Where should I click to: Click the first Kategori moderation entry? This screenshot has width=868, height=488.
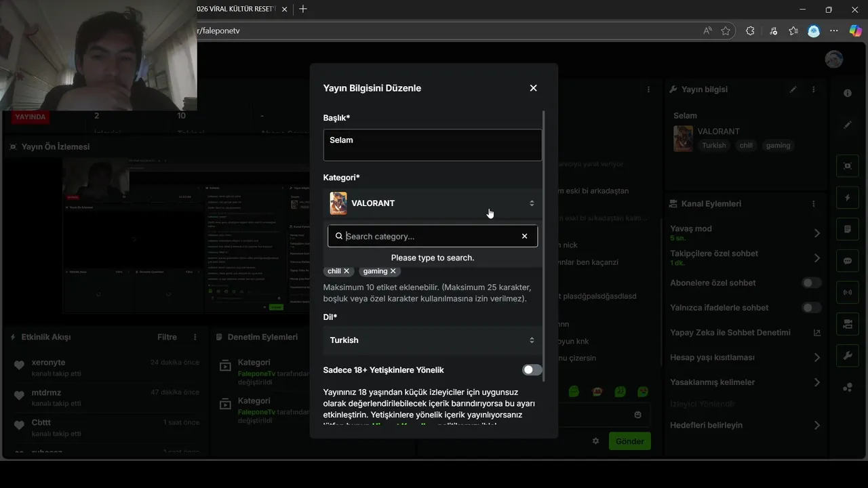[x=263, y=372]
